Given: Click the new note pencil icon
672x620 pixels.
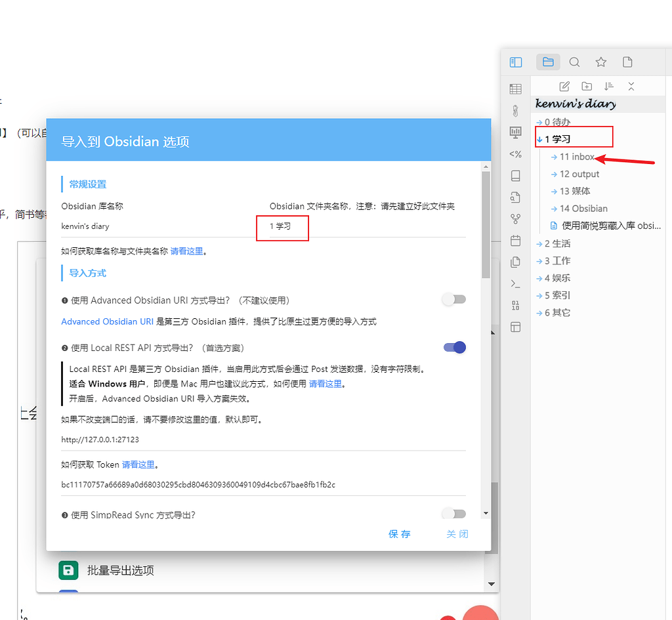Looking at the screenshot, I should pos(564,87).
